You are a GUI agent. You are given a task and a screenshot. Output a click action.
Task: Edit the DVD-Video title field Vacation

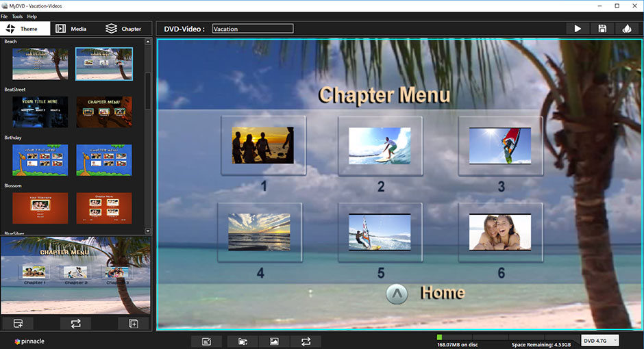point(253,29)
